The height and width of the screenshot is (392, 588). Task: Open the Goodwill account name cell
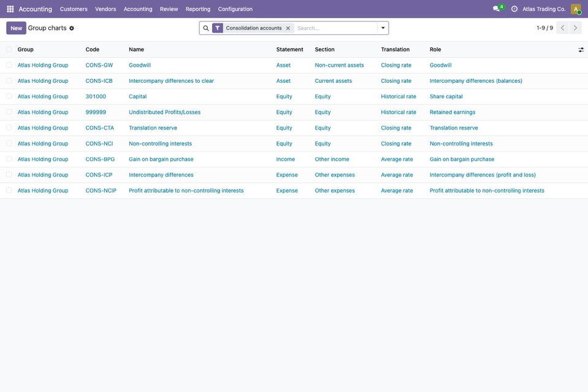point(140,65)
